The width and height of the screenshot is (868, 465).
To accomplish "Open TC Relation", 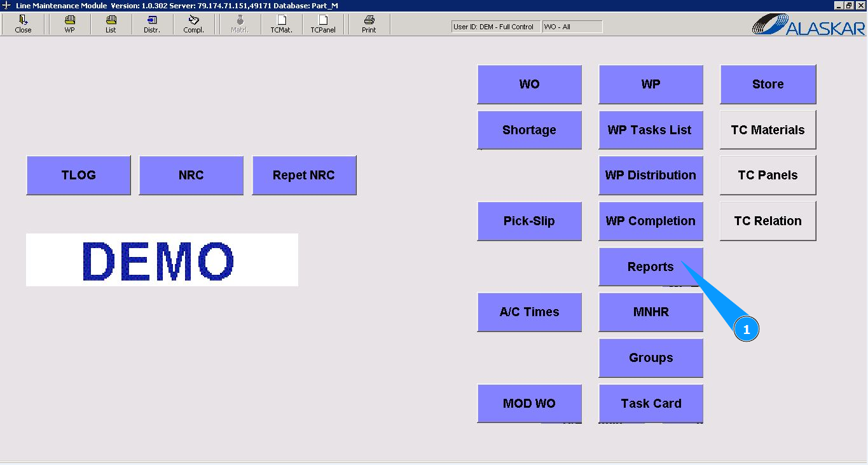I will point(768,221).
